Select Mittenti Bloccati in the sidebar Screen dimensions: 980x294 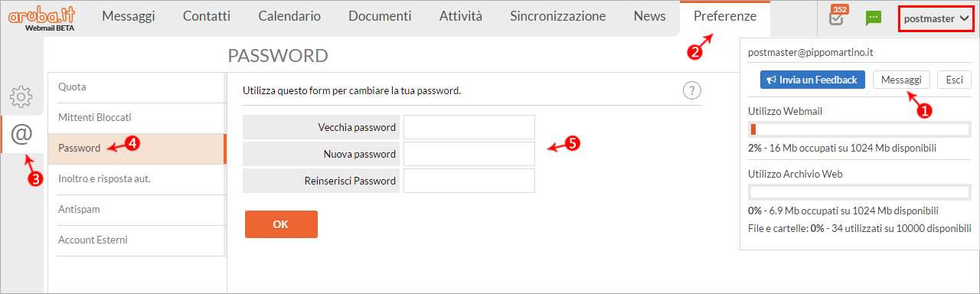(136, 118)
